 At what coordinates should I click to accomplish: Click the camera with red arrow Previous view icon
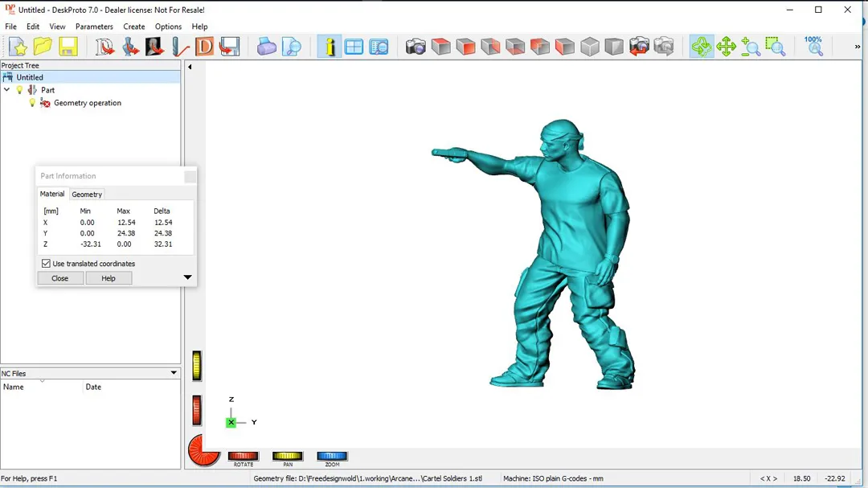tap(640, 47)
